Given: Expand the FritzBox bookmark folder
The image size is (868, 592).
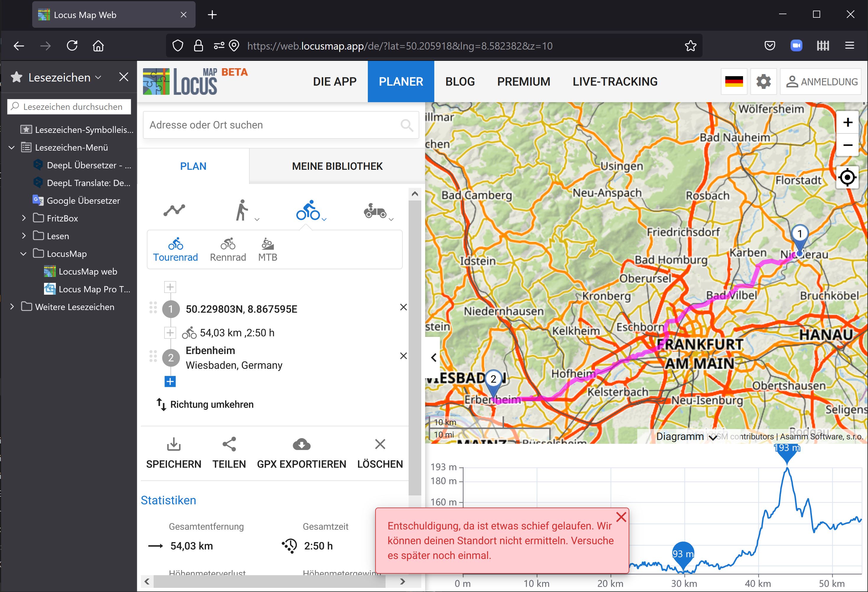Looking at the screenshot, I should 24,218.
